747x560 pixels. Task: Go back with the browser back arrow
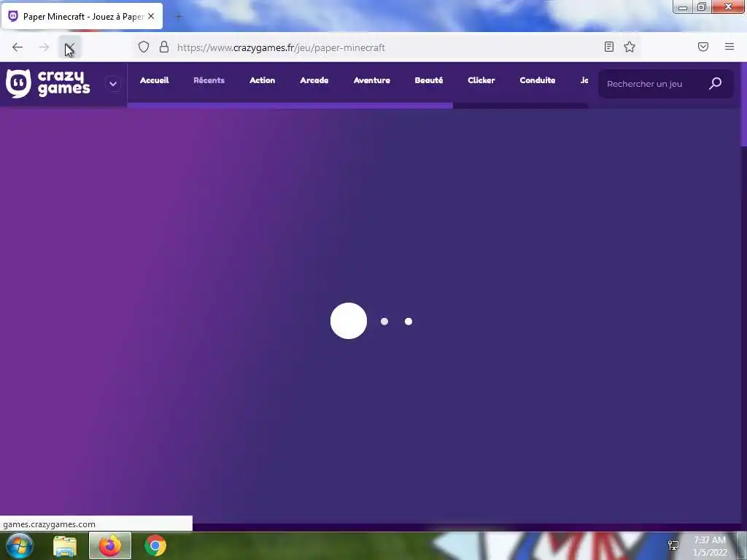(18, 47)
